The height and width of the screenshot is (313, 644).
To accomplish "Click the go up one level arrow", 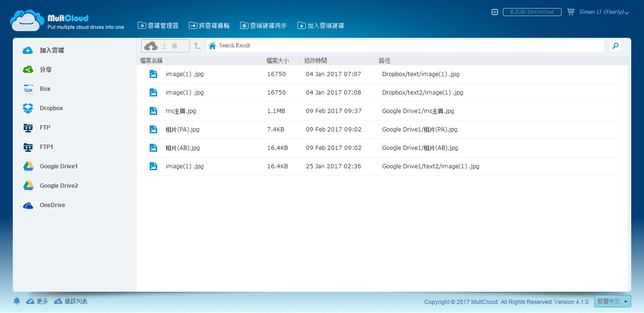I will click(x=197, y=46).
